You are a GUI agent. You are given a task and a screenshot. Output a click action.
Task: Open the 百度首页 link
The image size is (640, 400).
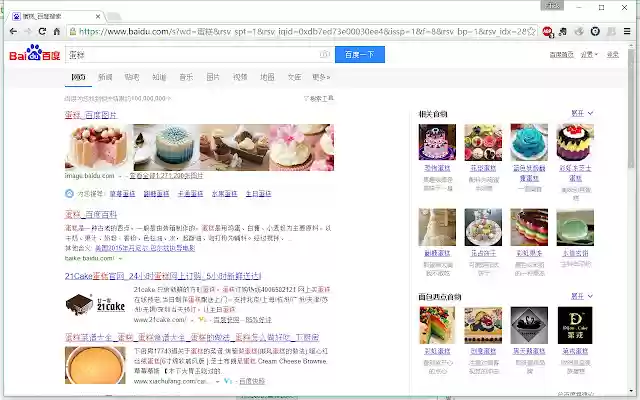click(561, 55)
